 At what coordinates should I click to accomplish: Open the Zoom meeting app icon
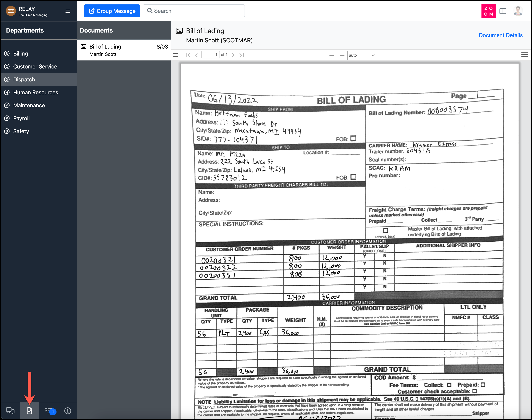pos(488,11)
